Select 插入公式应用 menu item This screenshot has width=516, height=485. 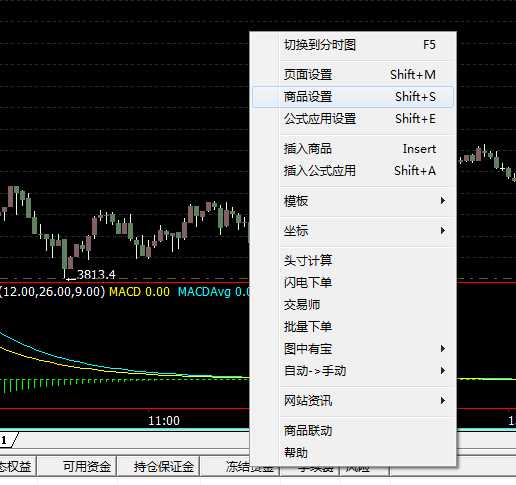click(353, 171)
